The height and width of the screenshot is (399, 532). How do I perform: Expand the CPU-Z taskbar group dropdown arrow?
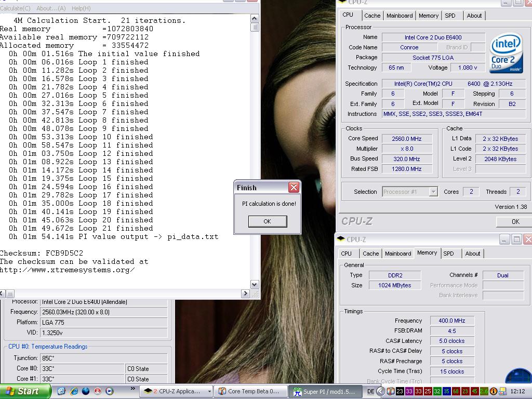click(209, 392)
